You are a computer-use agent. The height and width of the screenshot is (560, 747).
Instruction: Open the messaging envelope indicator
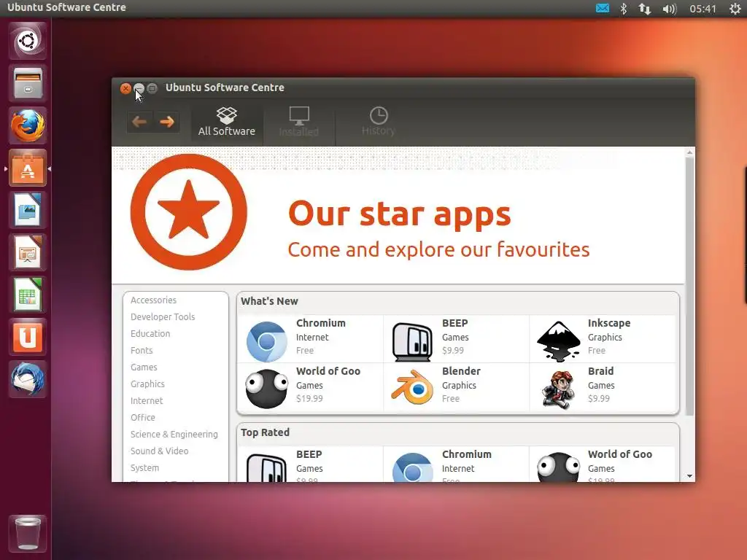coord(603,9)
